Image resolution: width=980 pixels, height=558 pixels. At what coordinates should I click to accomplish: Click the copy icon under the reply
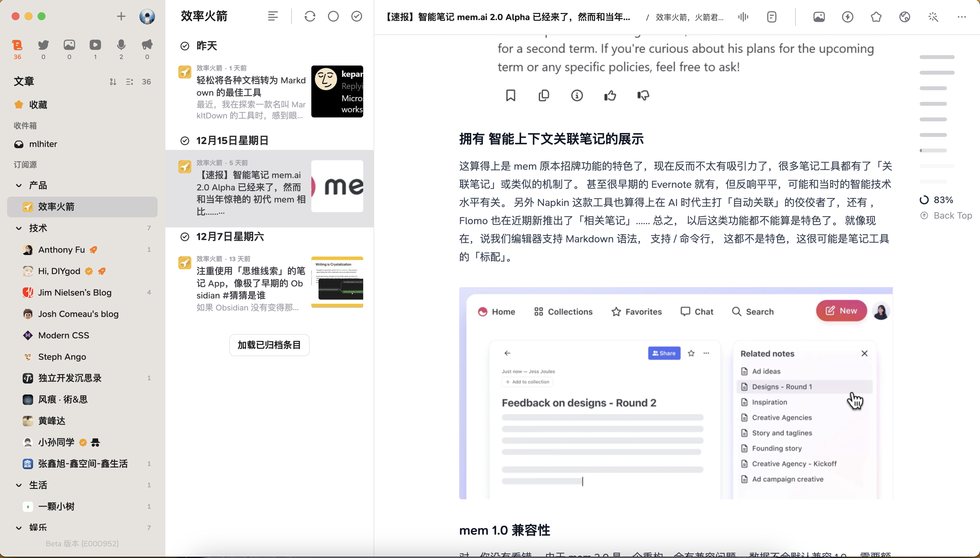544,95
